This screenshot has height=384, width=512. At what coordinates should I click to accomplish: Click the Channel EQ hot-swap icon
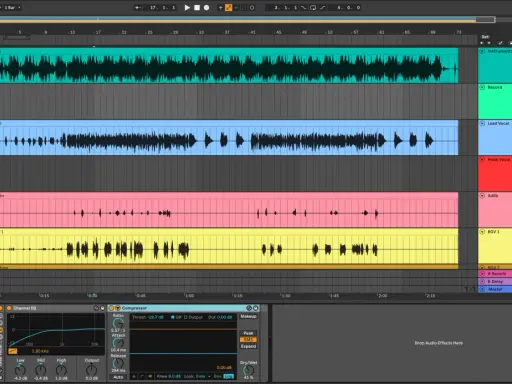point(96,308)
